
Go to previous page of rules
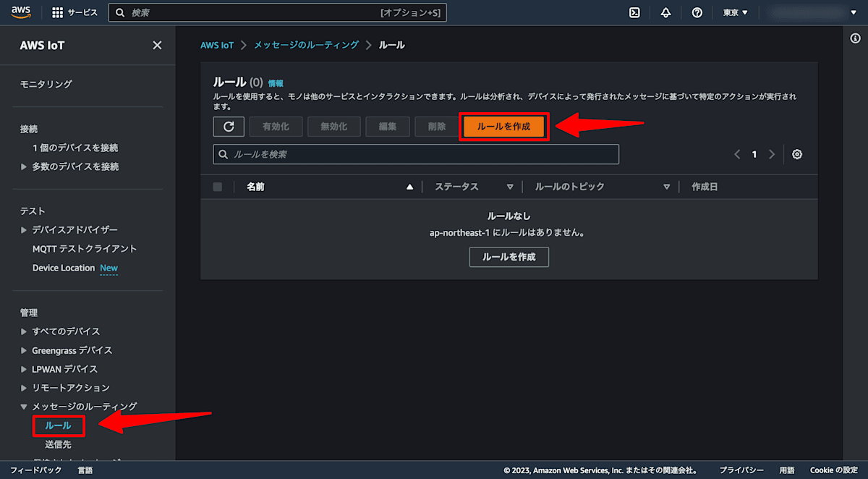pyautogui.click(x=737, y=154)
